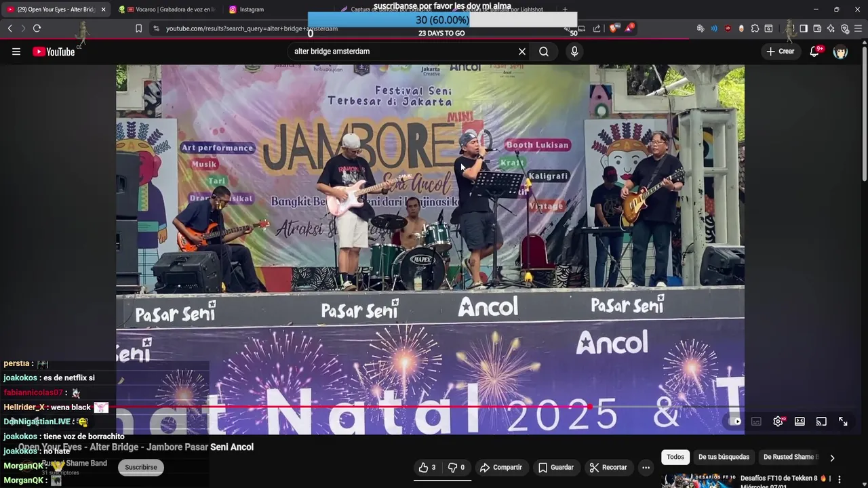This screenshot has width=868, height=488.
Task: Open the uBlock Origin extension icon
Action: 728,28
